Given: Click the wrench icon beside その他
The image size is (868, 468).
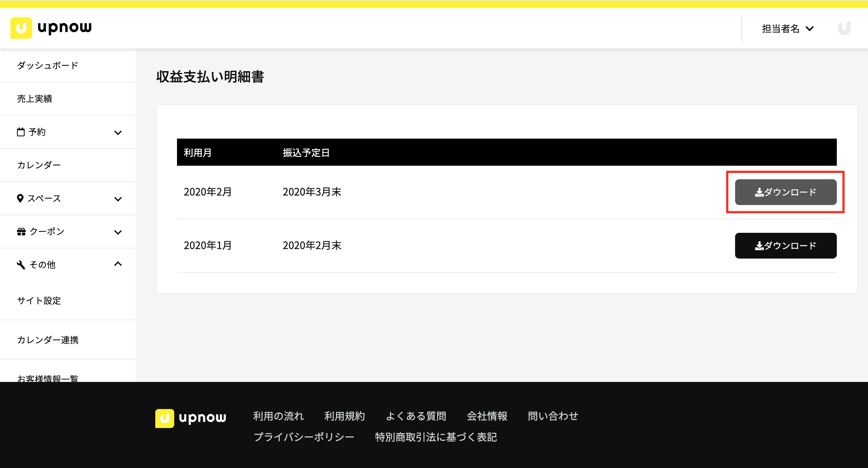Looking at the screenshot, I should pyautogui.click(x=21, y=265).
